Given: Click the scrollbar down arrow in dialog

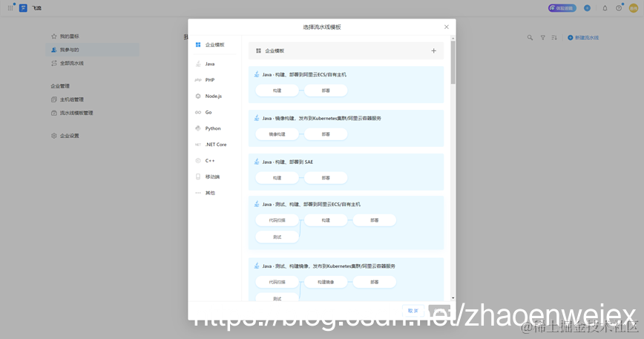Looking at the screenshot, I should point(453,298).
